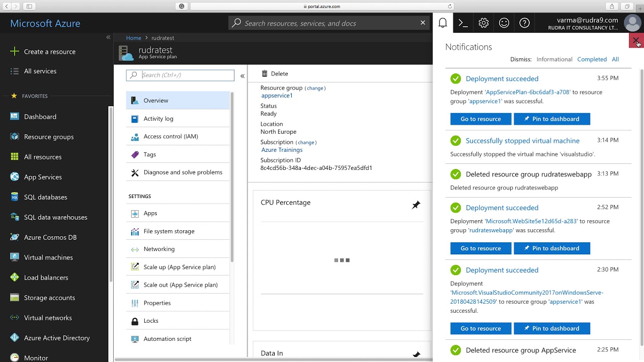This screenshot has width=644, height=362.
Task: Click the Delete trash icon
Action: (265, 74)
